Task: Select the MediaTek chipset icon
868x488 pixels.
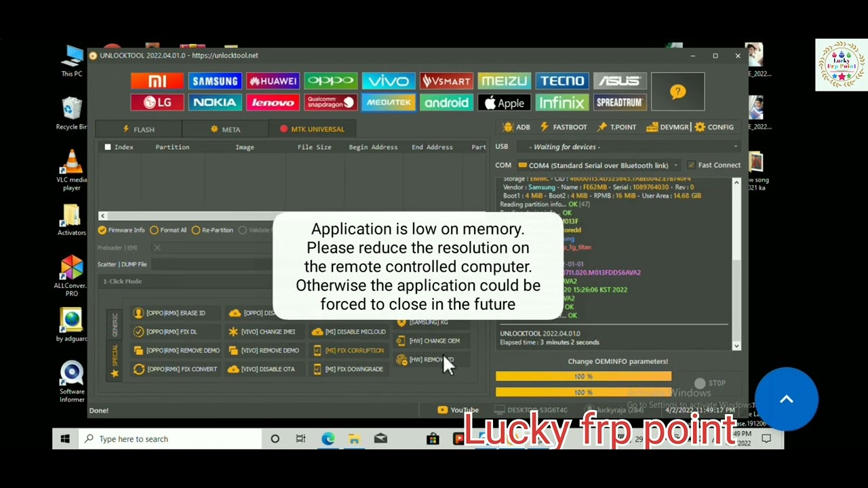Action: click(x=389, y=102)
